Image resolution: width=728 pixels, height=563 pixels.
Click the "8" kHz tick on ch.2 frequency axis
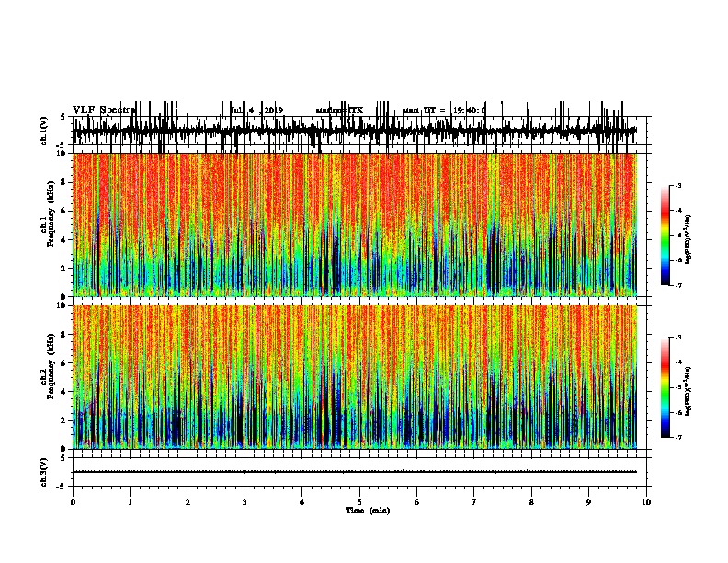[64, 335]
